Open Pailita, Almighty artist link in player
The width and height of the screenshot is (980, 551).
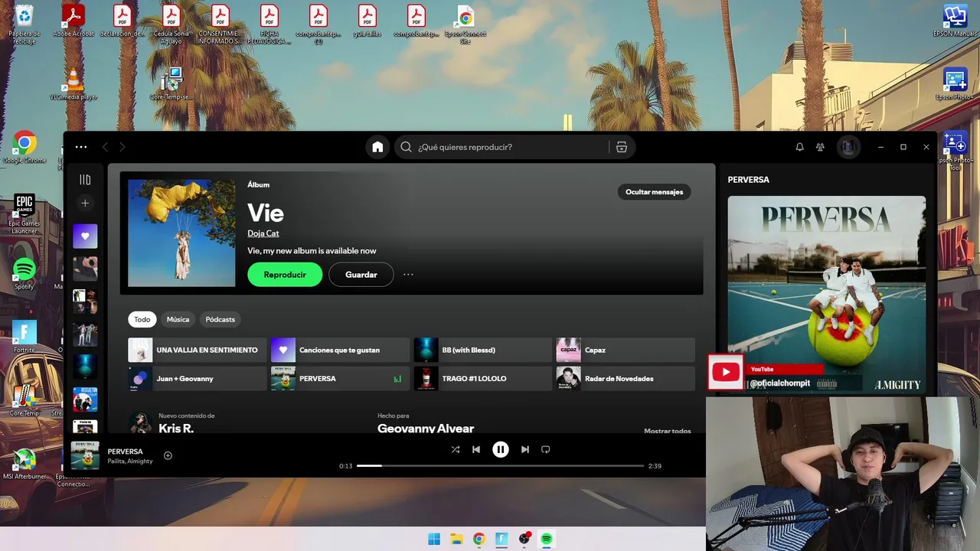(x=130, y=461)
